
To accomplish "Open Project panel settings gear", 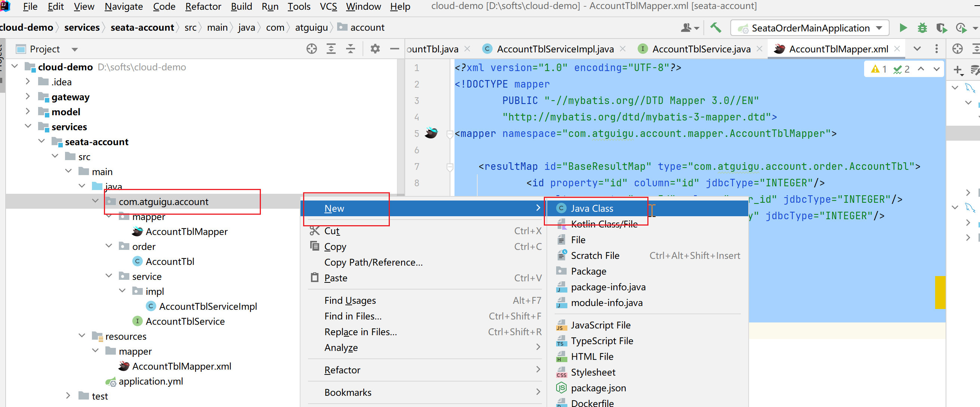I will (375, 49).
